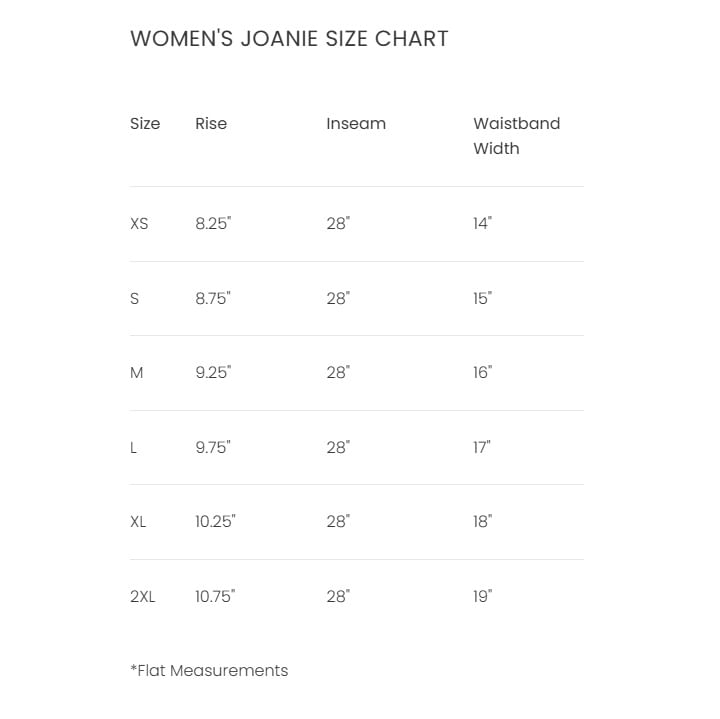Click the 10.75" rise value
720x719 pixels.
click(x=215, y=596)
